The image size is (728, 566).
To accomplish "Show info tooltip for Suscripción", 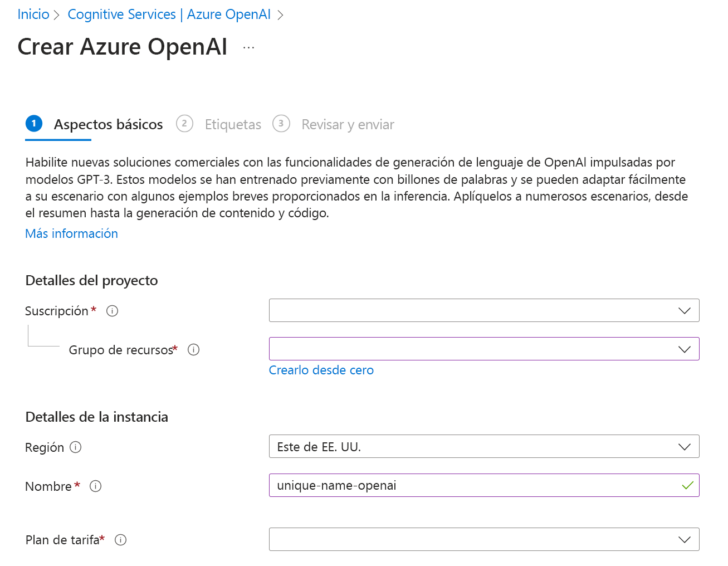I will coord(112,311).
